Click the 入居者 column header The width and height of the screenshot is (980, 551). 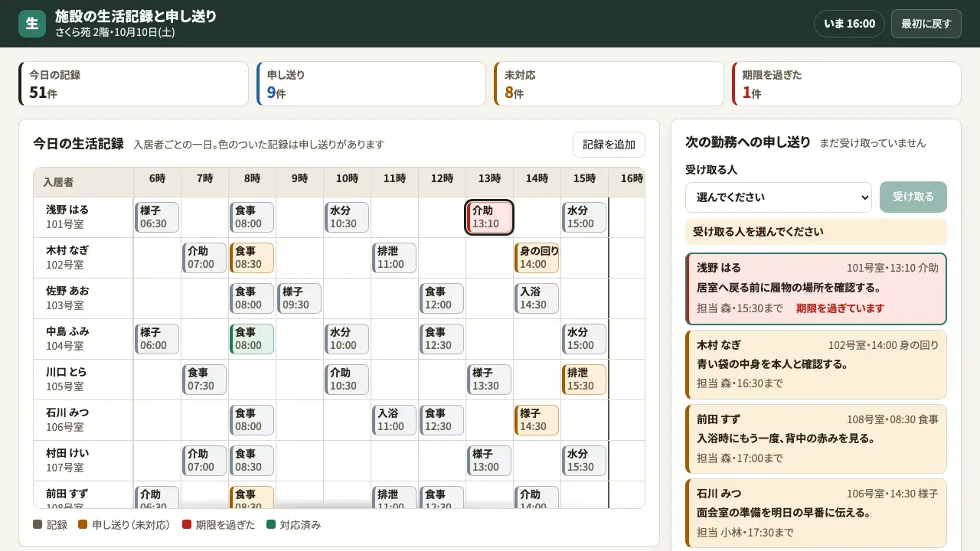coord(83,182)
